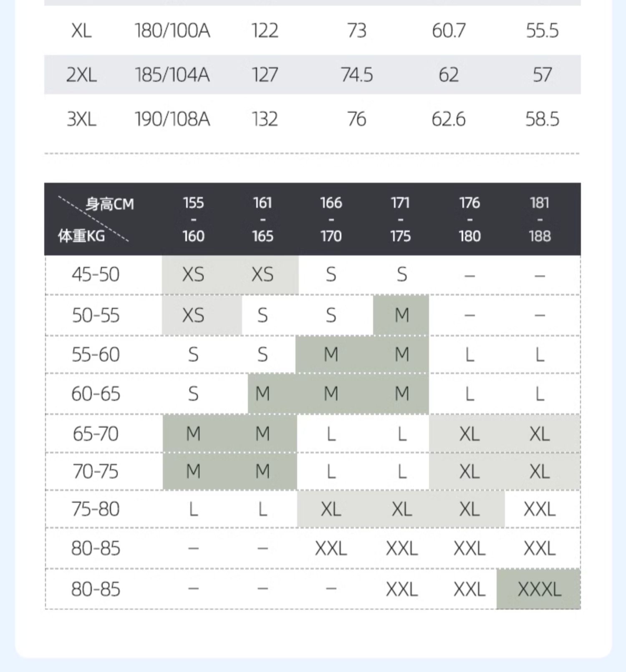Click the 体重KG header label
Viewport: 626px width, 672px height.
(x=81, y=236)
